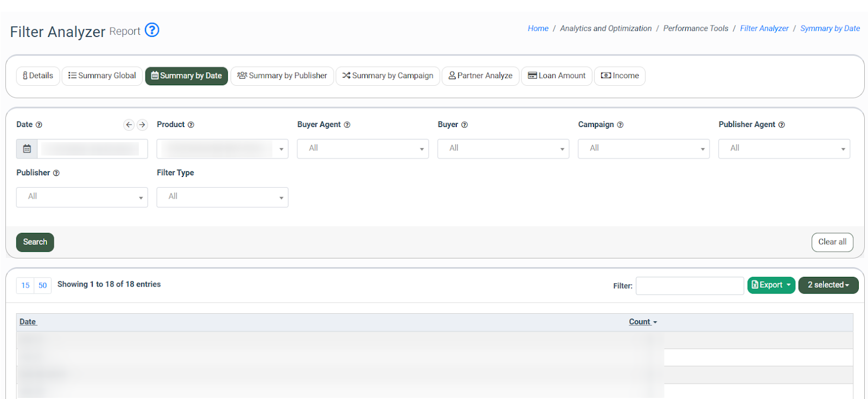This screenshot has width=868, height=399.
Task: Click the next date arrow icon
Action: tap(142, 125)
